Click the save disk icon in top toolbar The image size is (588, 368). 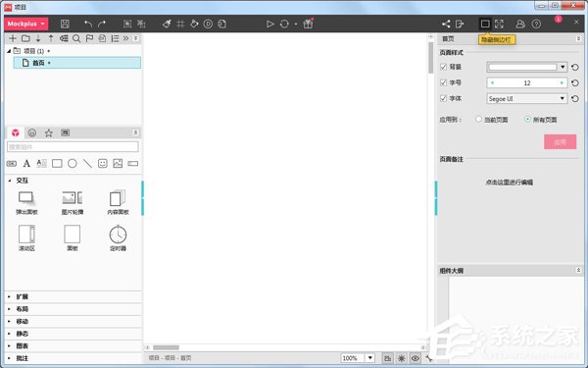(65, 24)
